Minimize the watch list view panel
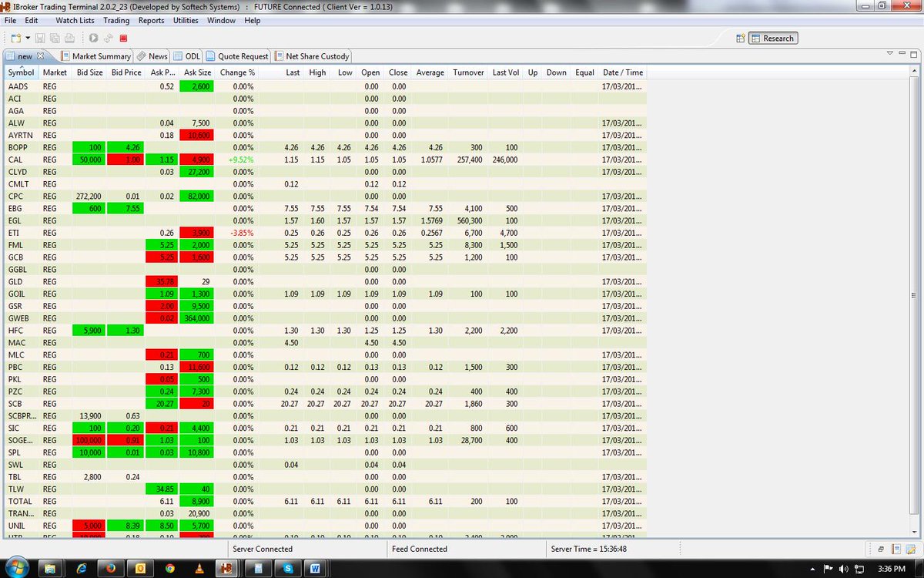Viewport: 924px width, 578px height. [903, 52]
